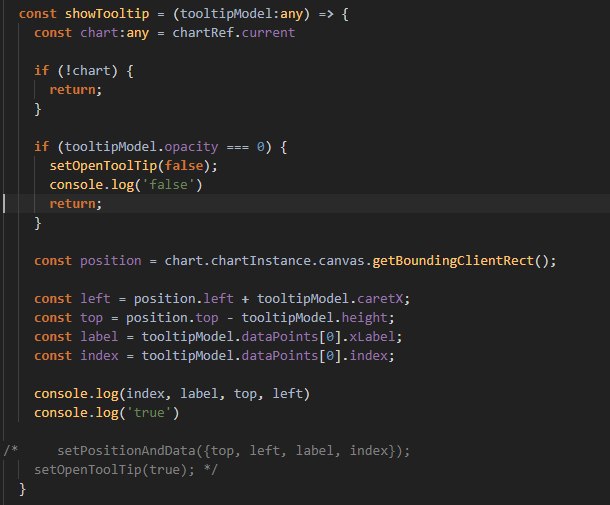Click the caretX property
The width and height of the screenshot is (610, 505).
pyautogui.click(x=380, y=299)
